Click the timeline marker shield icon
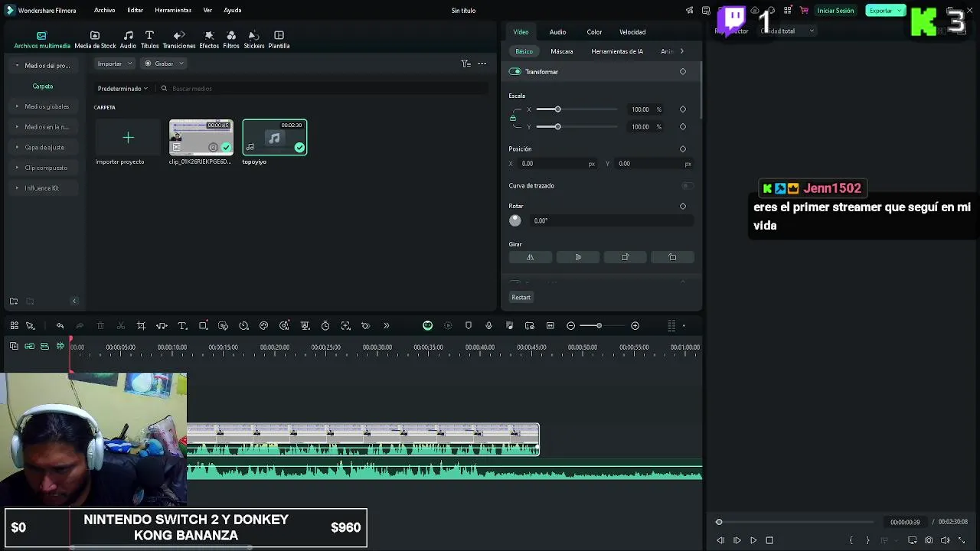Image resolution: width=980 pixels, height=551 pixels. (x=469, y=326)
